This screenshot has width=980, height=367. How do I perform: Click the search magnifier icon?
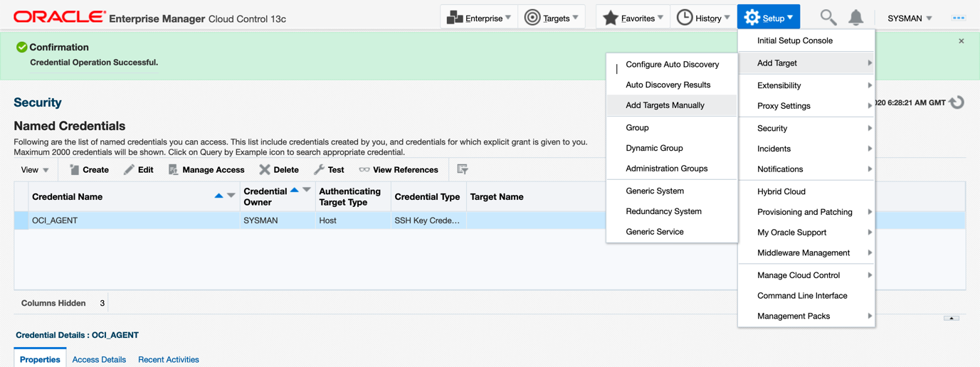[x=828, y=18]
